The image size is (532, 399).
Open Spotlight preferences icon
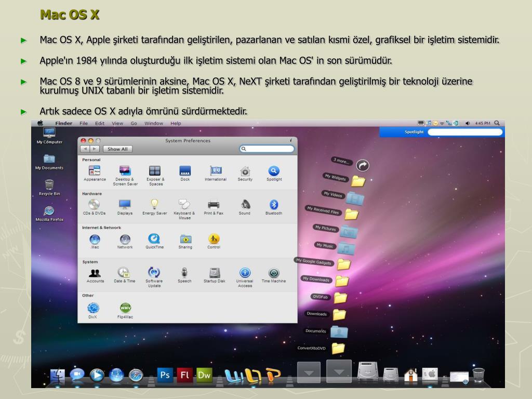(274, 173)
